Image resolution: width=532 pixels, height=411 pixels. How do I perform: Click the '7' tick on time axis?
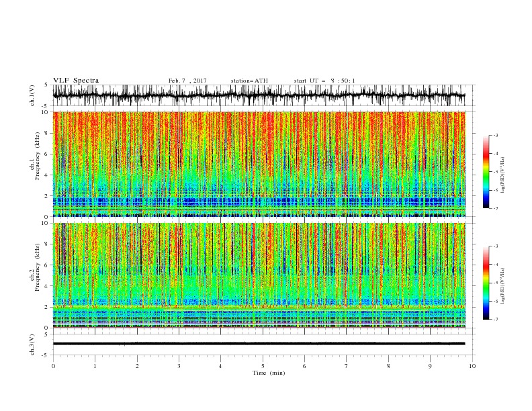pyautogui.click(x=347, y=366)
